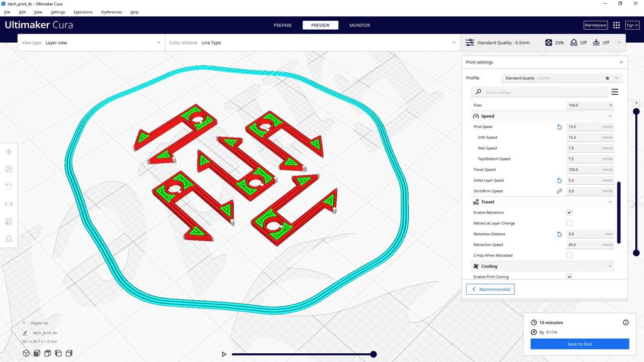Viewport: 644px width, 362px height.
Task: Toggle Z Hop When Retracted
Action: [x=569, y=255]
